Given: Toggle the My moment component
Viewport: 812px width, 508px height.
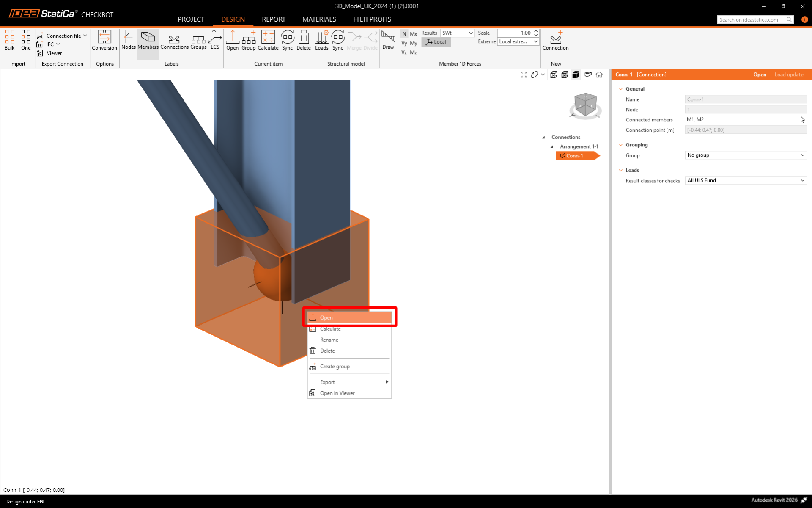Looking at the screenshot, I should [x=413, y=43].
